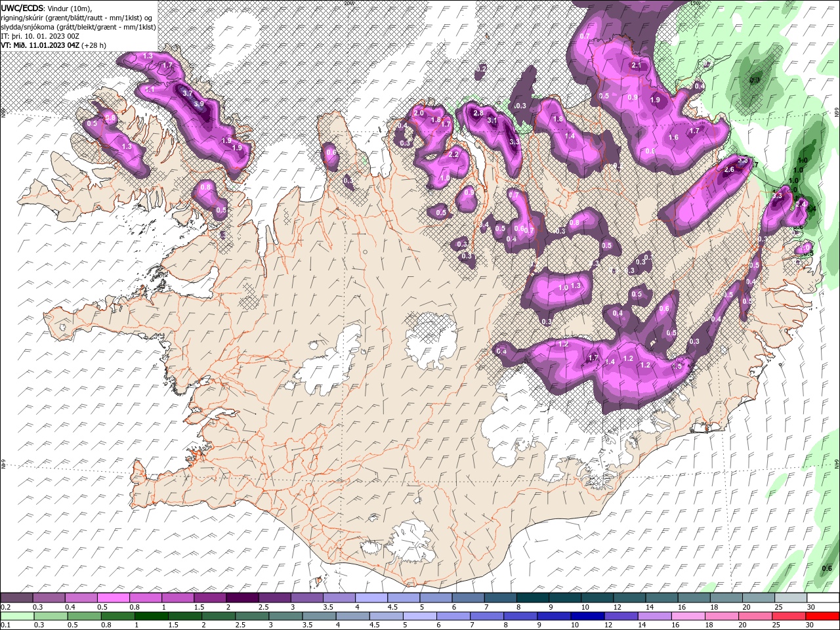Click the 2.8 snowfall value on the map
Image resolution: width=840 pixels, height=630 pixels.
click(x=478, y=113)
